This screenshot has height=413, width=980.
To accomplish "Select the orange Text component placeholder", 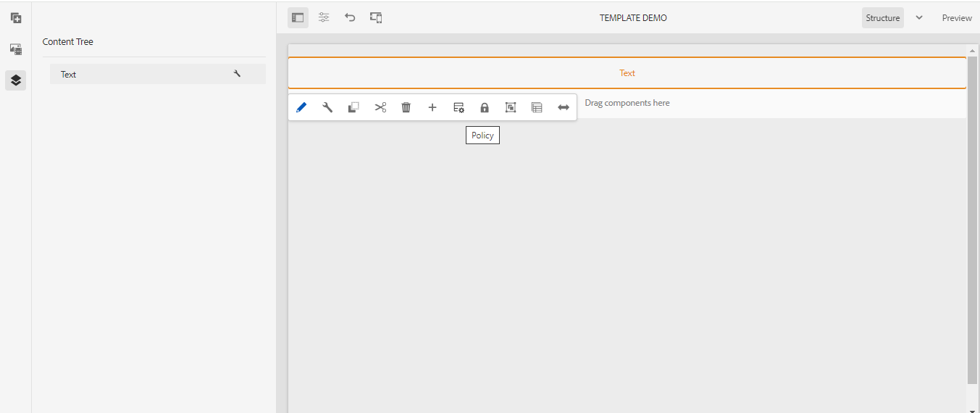I will tap(627, 73).
